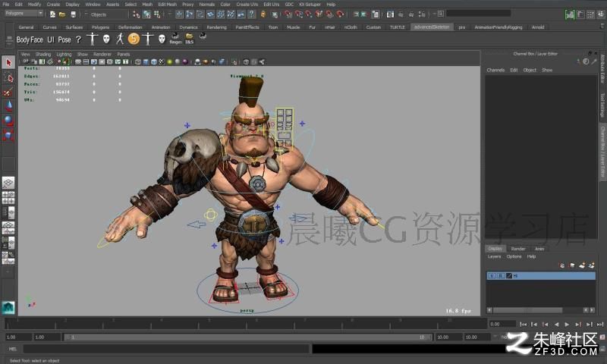Create layer from selected objects icon

592,265
